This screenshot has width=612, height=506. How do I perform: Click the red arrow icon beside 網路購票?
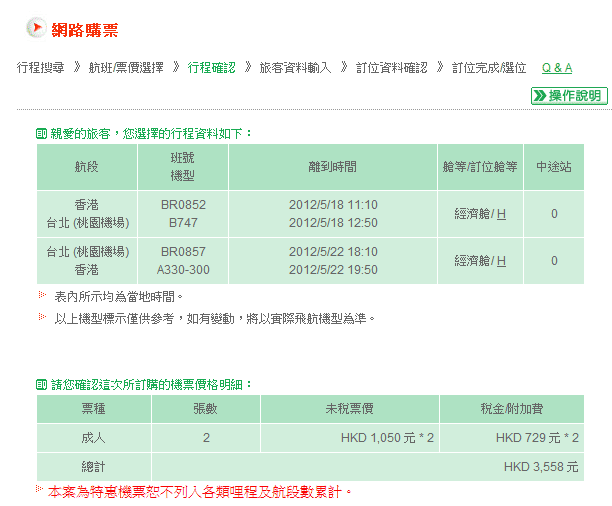(x=34, y=28)
